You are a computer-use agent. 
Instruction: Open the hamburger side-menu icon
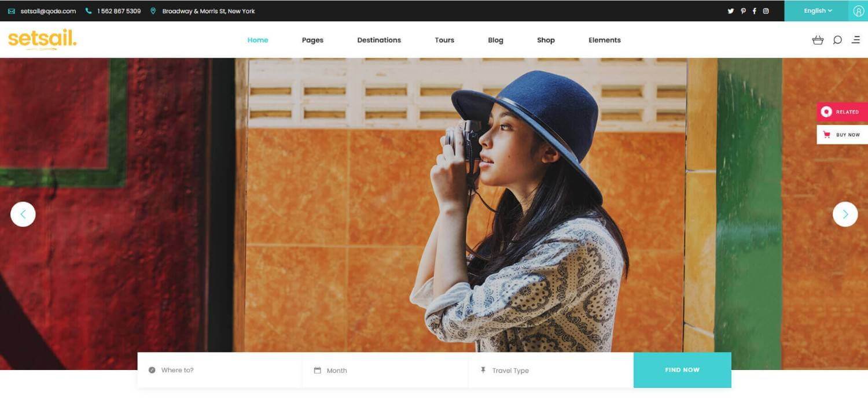[857, 40]
